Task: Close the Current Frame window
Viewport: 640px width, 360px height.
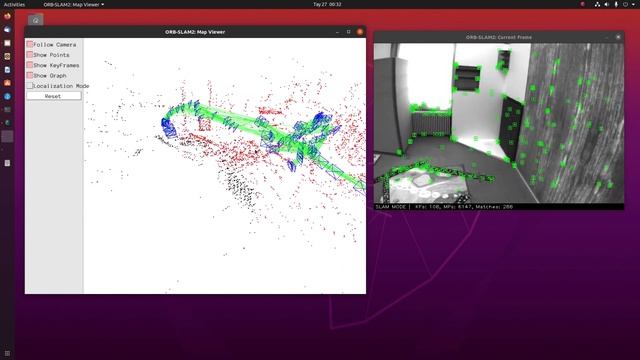Action: 618,37
